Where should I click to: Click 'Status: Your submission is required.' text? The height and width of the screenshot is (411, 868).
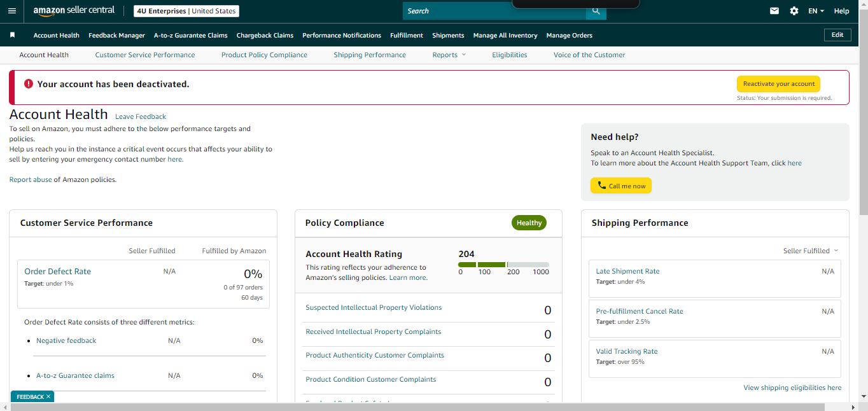(784, 98)
